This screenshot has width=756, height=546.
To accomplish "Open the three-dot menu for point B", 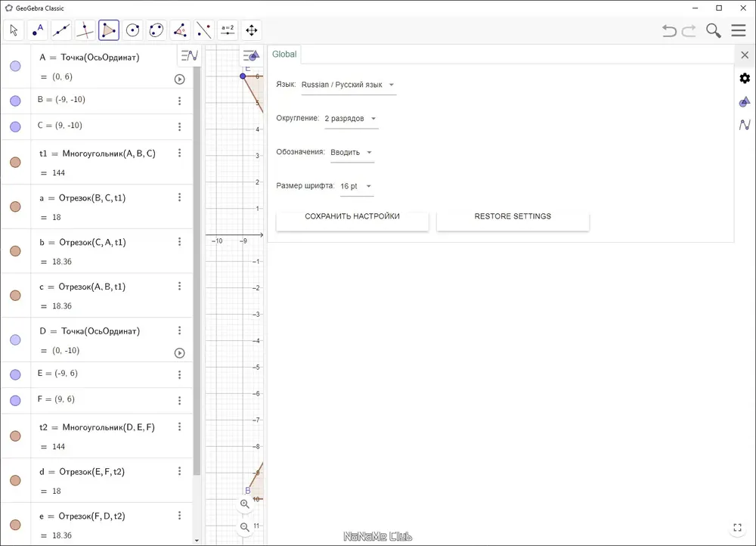I will (179, 101).
